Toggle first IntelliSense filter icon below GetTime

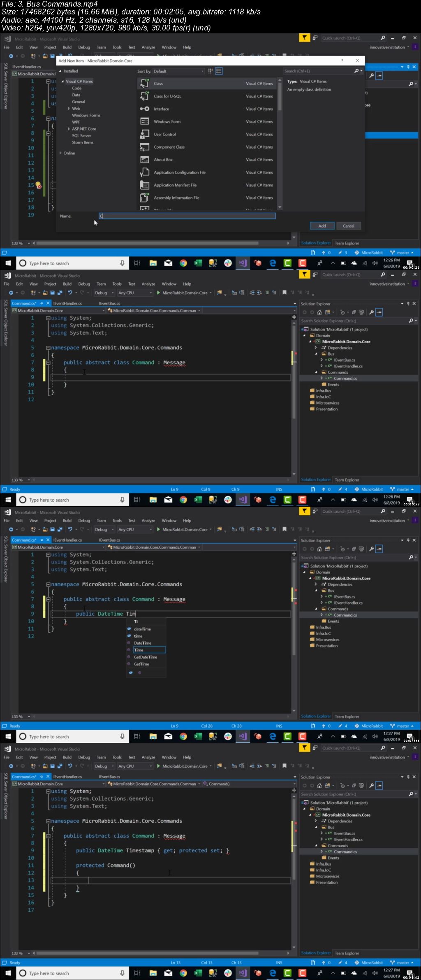pyautogui.click(x=131, y=673)
